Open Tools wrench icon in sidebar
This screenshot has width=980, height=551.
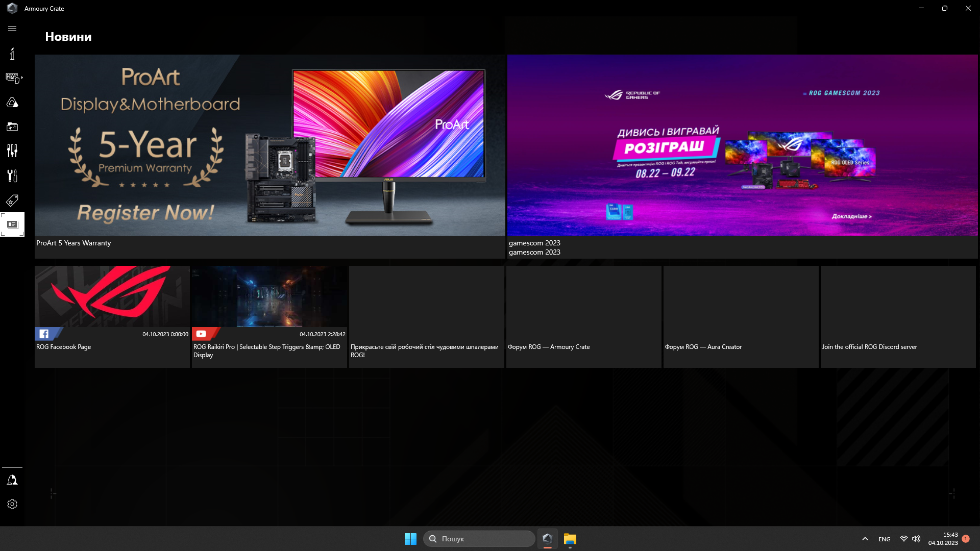click(x=12, y=176)
